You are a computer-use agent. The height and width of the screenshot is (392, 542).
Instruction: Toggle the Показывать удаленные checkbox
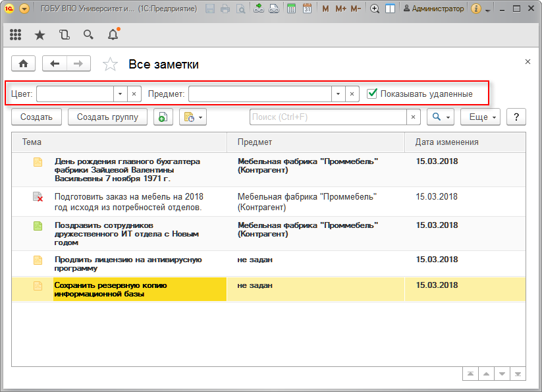click(372, 94)
